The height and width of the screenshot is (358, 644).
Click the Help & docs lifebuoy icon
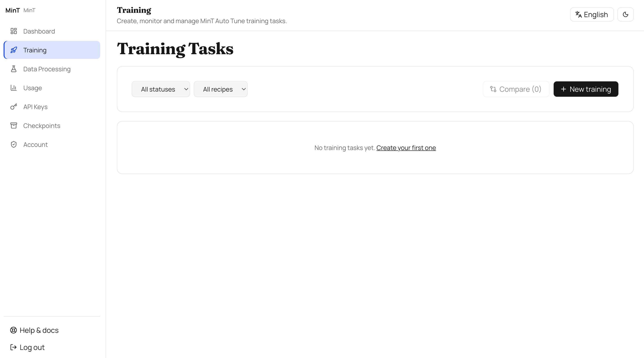point(13,330)
